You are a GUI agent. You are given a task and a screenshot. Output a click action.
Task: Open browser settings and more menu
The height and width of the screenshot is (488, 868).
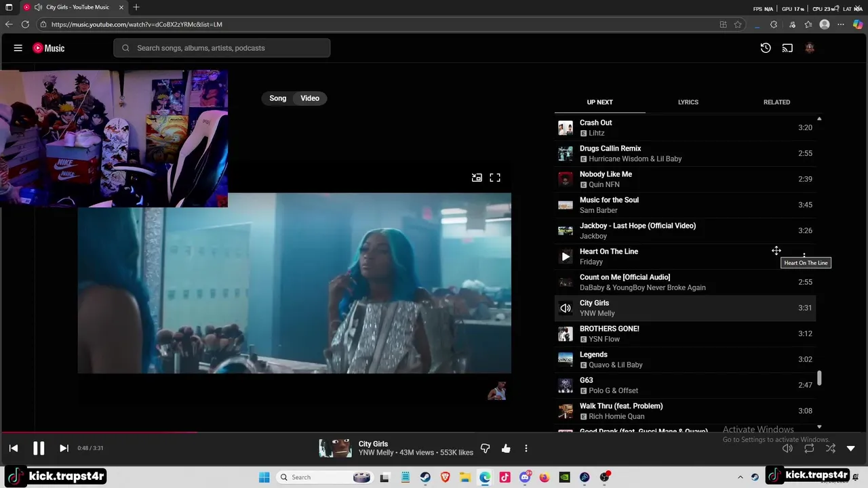click(841, 24)
